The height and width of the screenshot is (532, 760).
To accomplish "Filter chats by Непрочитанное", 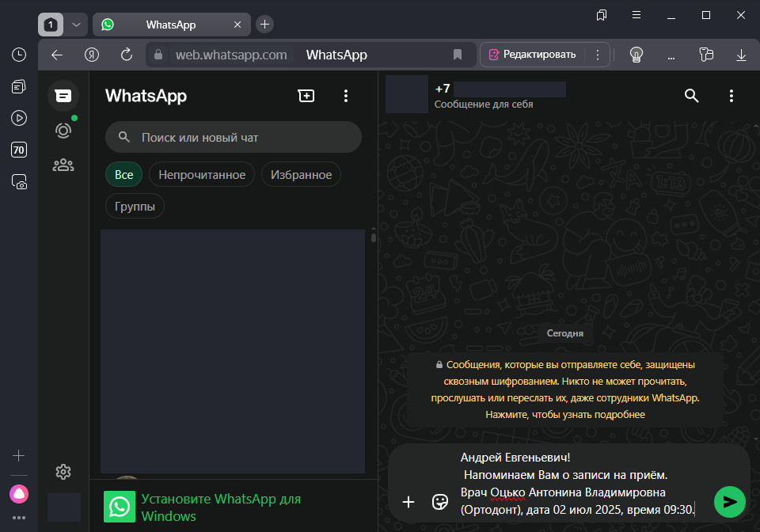I will click(202, 175).
